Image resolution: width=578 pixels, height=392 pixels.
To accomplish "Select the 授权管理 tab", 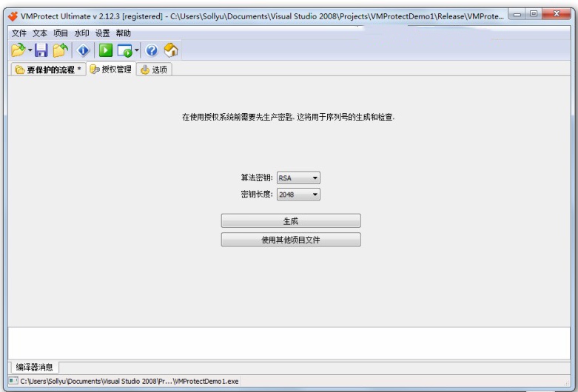I will coord(111,69).
